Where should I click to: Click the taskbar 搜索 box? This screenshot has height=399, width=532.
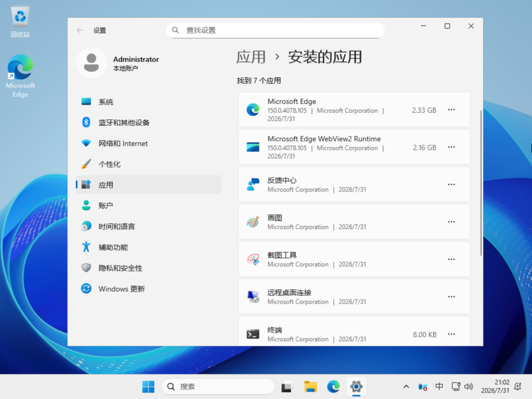point(218,387)
